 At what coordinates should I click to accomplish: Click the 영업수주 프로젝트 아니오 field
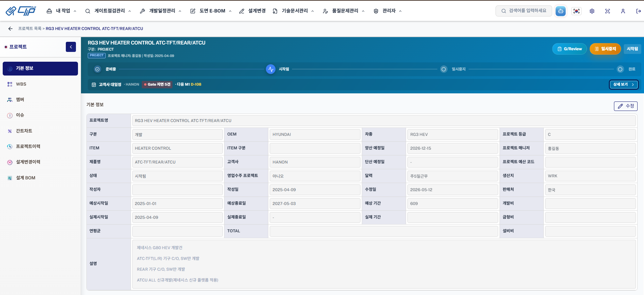tap(315, 176)
